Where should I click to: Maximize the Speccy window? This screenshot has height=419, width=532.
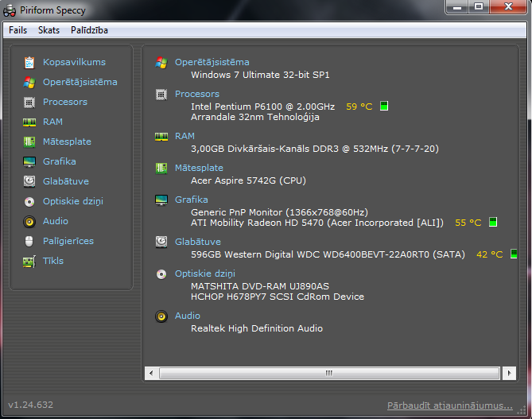click(479, 7)
